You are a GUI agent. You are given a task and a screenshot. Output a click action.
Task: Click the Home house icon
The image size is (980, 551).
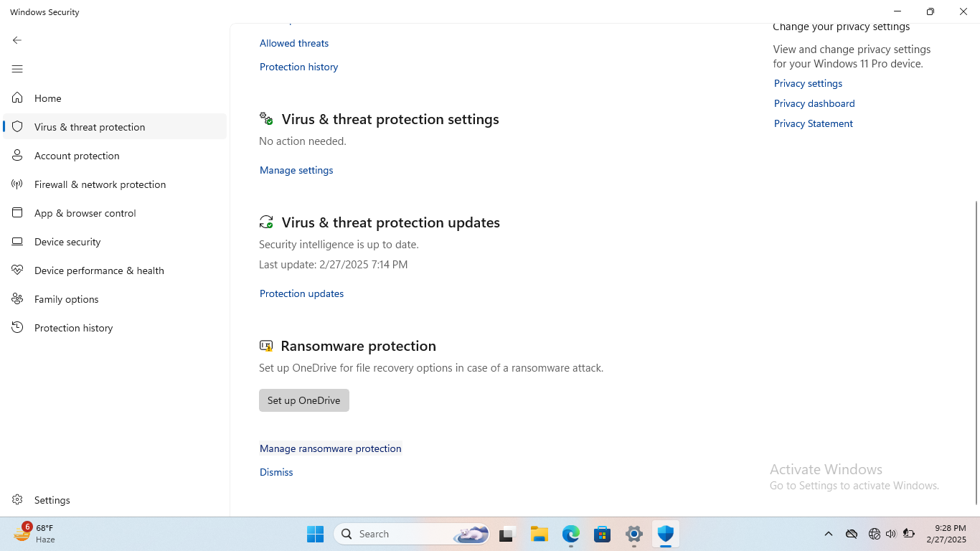pos(17,98)
